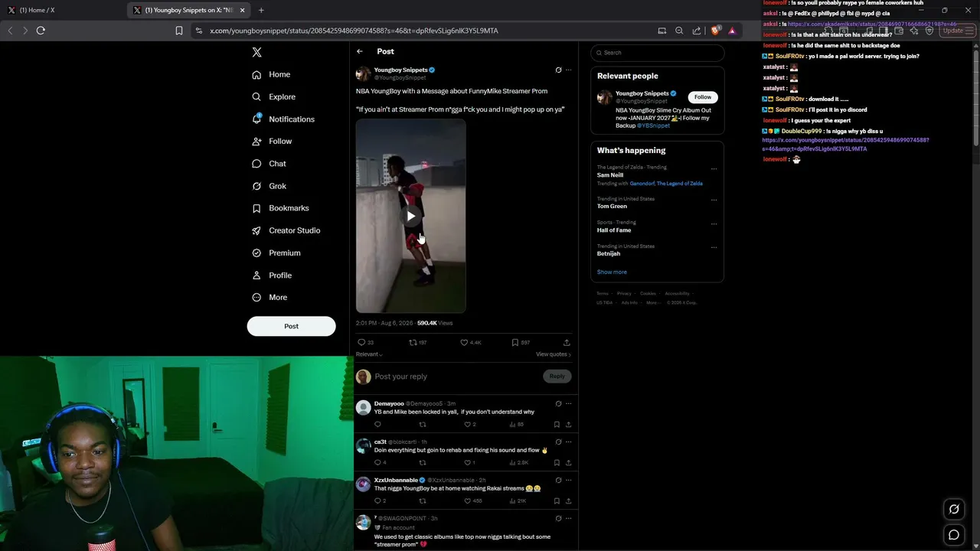Reply to the ca3t comment
Image resolution: width=980 pixels, height=551 pixels.
pos(377,462)
